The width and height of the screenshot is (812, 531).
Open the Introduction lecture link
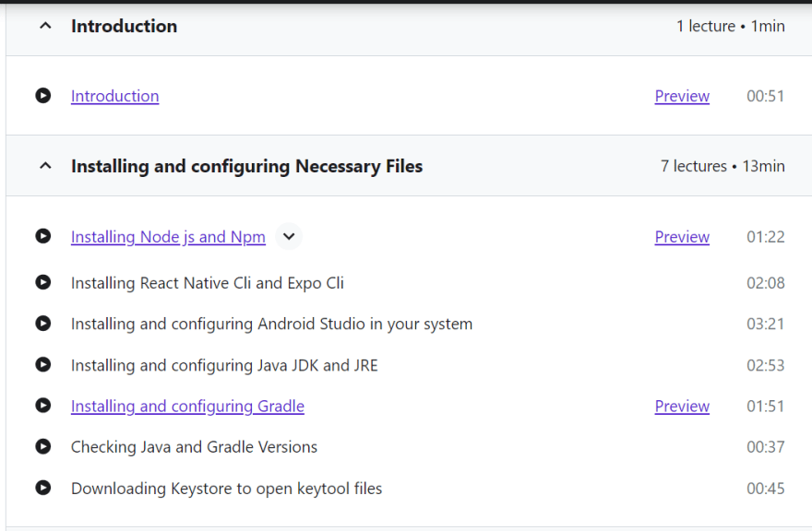pos(115,96)
